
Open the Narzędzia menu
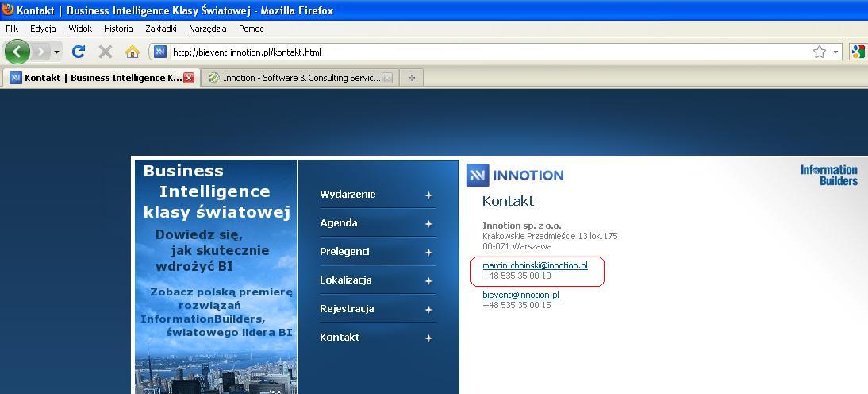coord(208,29)
